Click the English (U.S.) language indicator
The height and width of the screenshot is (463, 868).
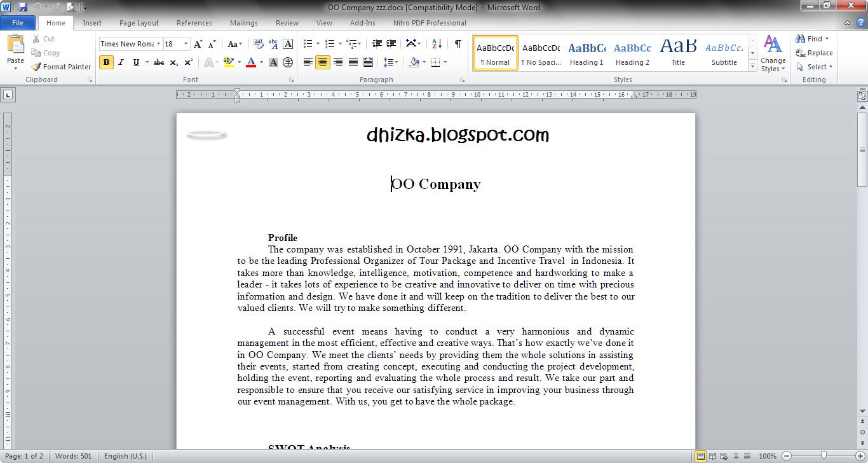[x=125, y=456]
